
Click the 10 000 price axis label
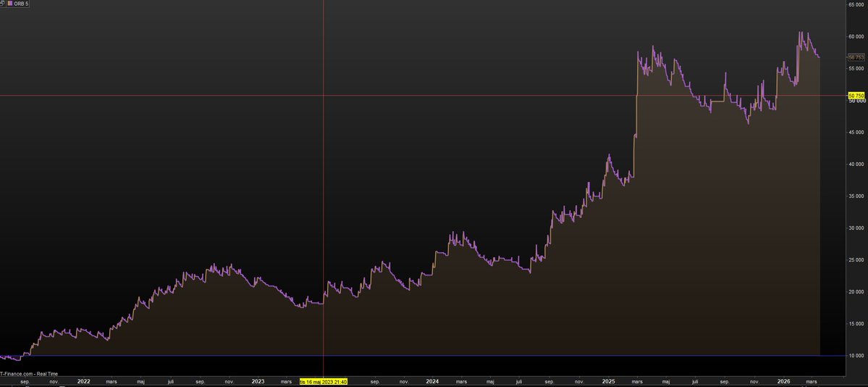pos(856,356)
